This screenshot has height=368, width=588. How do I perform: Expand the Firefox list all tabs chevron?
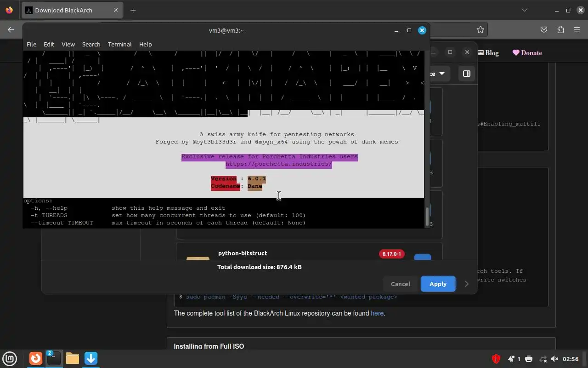pyautogui.click(x=525, y=10)
